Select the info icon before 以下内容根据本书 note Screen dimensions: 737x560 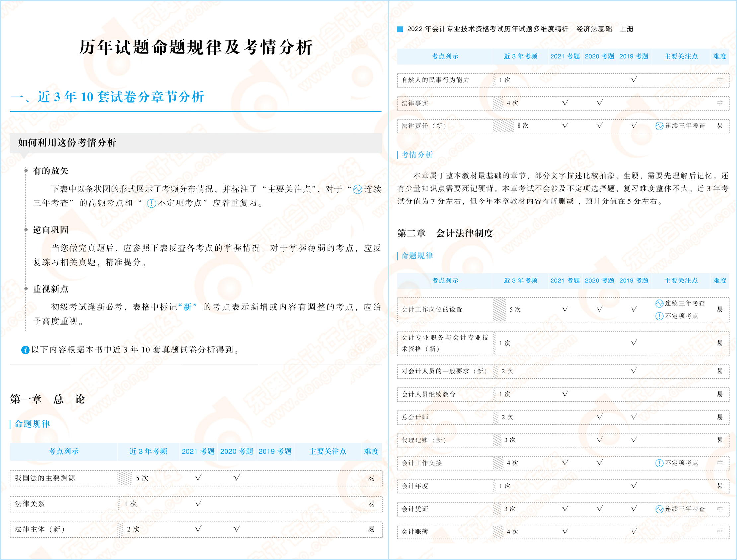pos(25,350)
